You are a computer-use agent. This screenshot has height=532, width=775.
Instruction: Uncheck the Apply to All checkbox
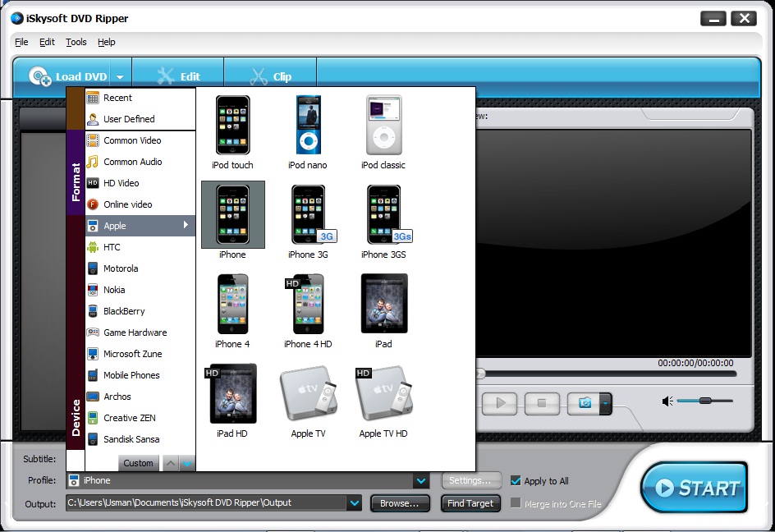516,480
